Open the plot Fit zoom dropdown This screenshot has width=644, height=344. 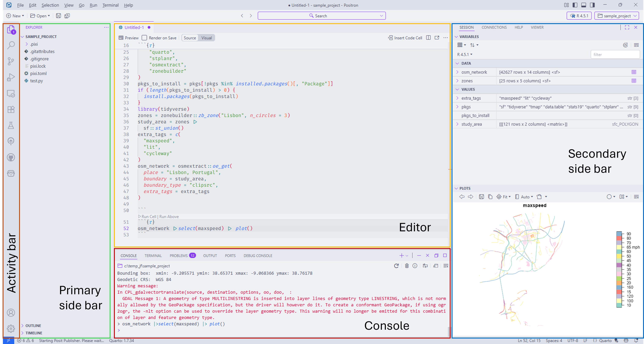[x=504, y=197]
